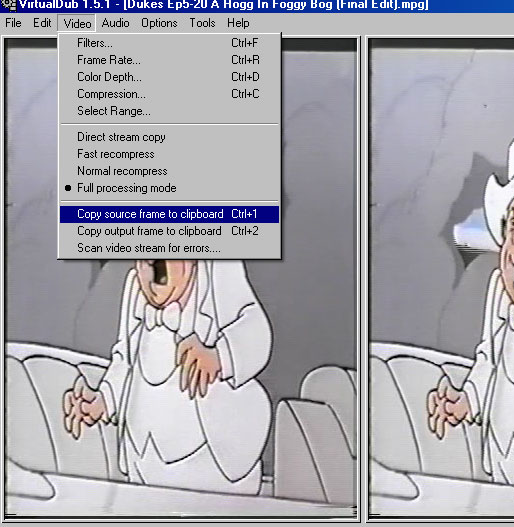514x527 pixels.
Task: Open the Audio menu
Action: click(x=115, y=23)
